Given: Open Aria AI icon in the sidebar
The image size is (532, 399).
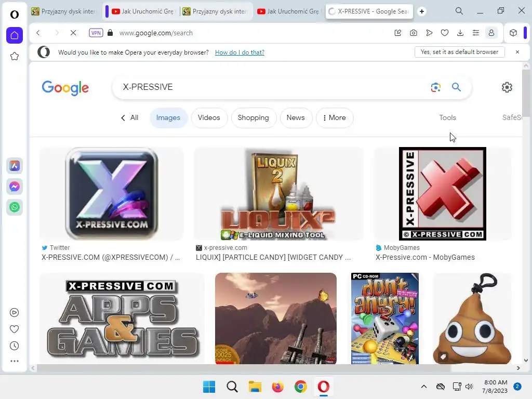Looking at the screenshot, I should click(14, 166).
